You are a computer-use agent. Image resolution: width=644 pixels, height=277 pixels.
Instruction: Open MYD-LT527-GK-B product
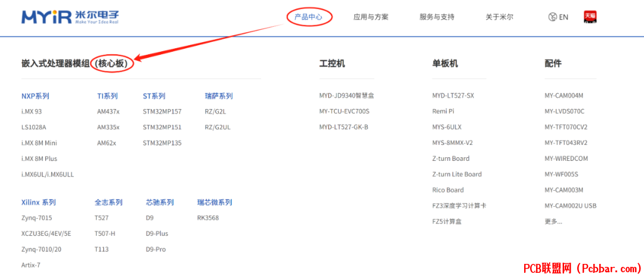tap(344, 127)
